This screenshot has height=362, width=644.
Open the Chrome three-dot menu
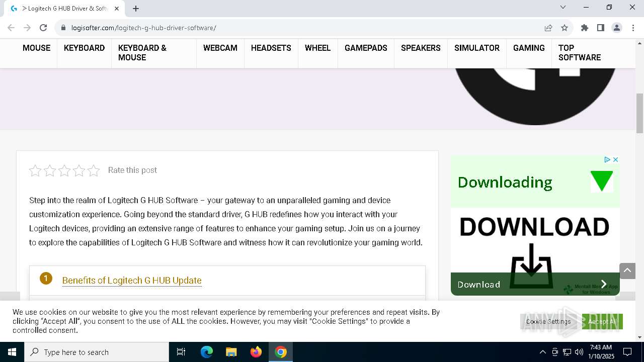tap(633, 28)
